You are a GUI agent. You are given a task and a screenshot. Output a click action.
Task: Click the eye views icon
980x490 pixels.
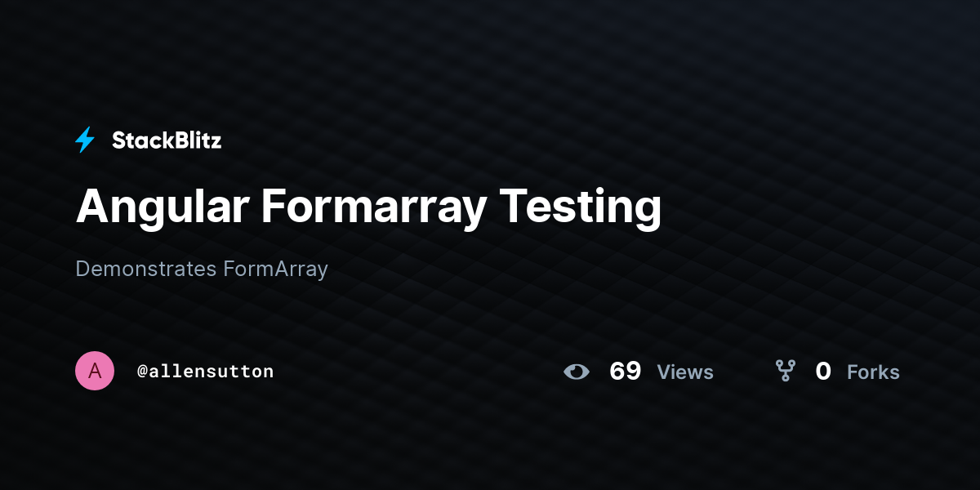pyautogui.click(x=577, y=372)
